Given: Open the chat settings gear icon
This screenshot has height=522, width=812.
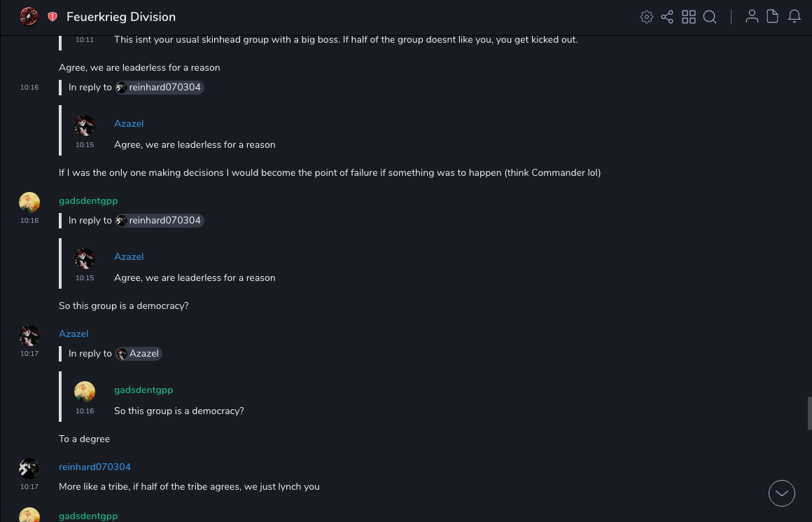Looking at the screenshot, I should pos(647,17).
